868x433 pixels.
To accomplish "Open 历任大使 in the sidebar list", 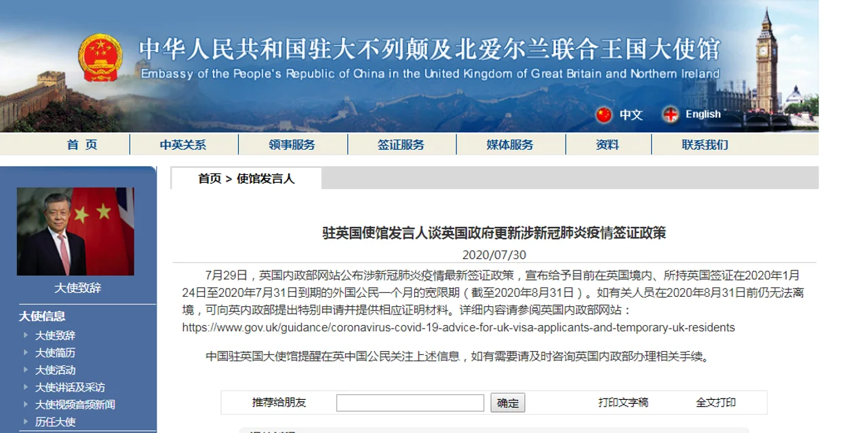I will 55,421.
